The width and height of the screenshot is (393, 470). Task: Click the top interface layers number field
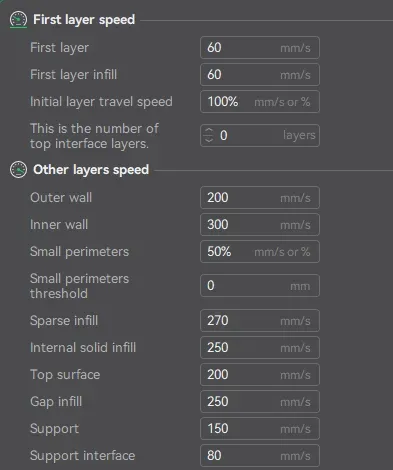pyautogui.click(x=260, y=135)
